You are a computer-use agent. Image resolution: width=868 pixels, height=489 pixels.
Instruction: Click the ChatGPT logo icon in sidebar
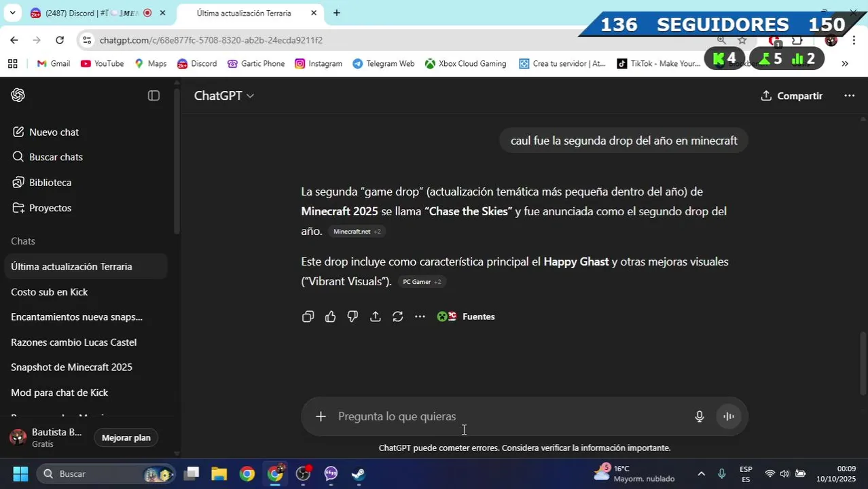(18, 96)
